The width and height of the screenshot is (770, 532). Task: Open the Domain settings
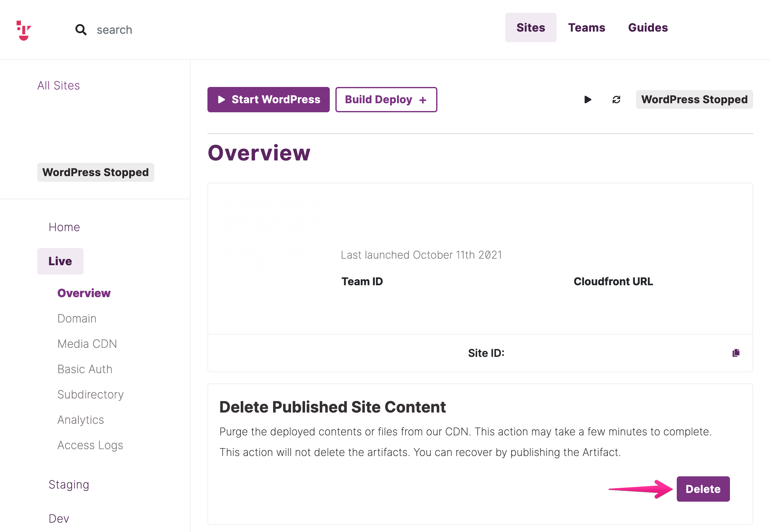[x=77, y=318]
